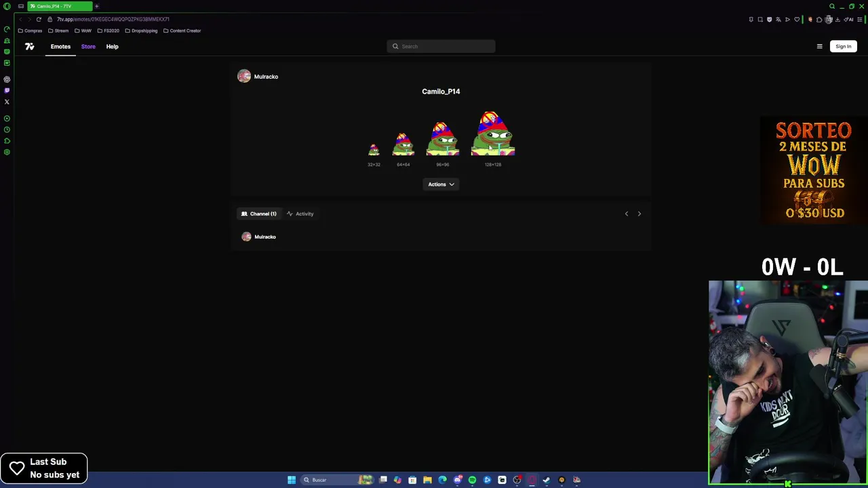View the 96×96 emote preview
The height and width of the screenshot is (488, 868).
pyautogui.click(x=442, y=139)
